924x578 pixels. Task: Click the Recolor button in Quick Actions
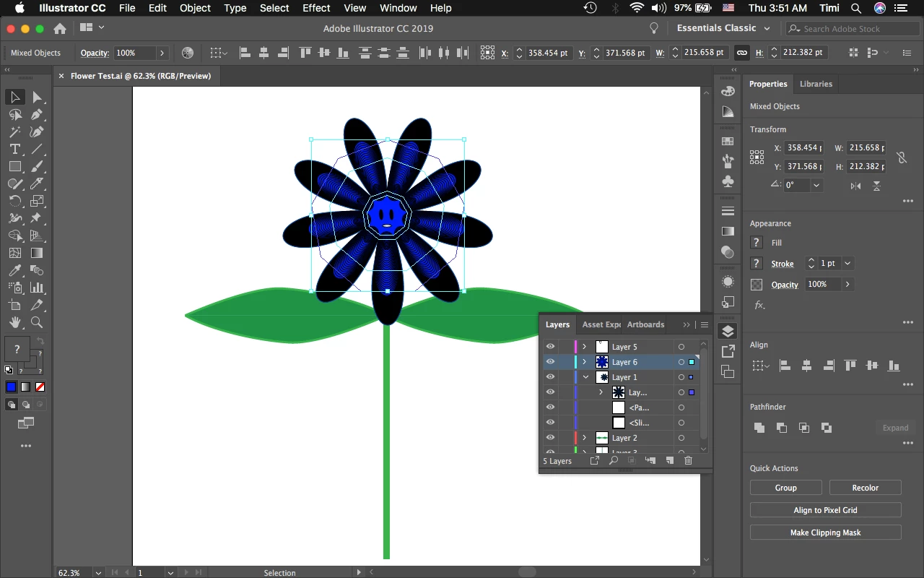pos(865,488)
